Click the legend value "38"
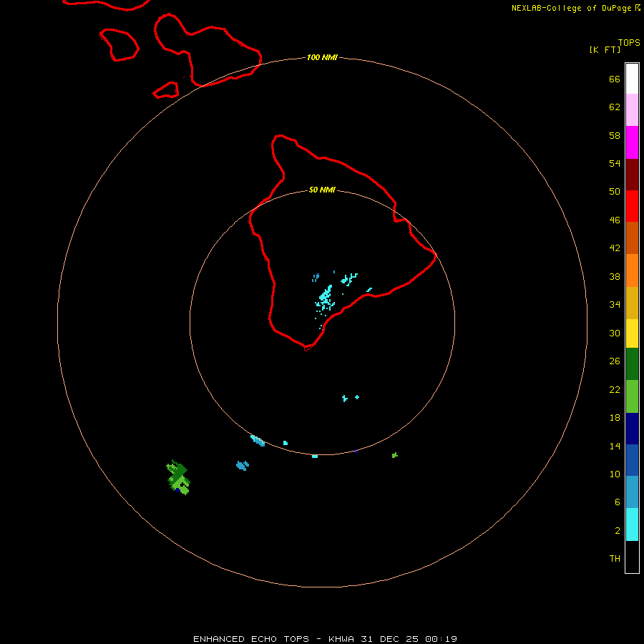 [x=615, y=276]
